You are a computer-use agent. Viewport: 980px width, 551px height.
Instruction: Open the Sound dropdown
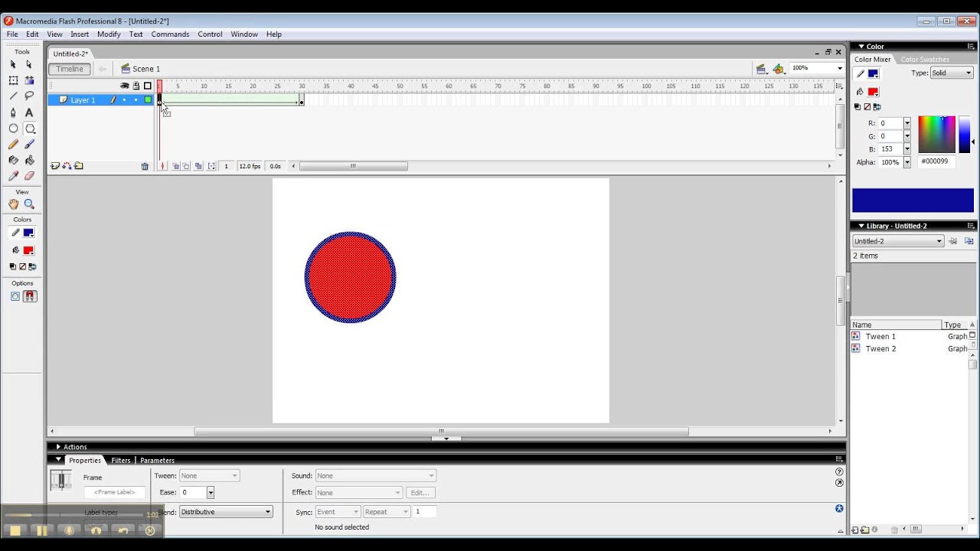(x=375, y=476)
